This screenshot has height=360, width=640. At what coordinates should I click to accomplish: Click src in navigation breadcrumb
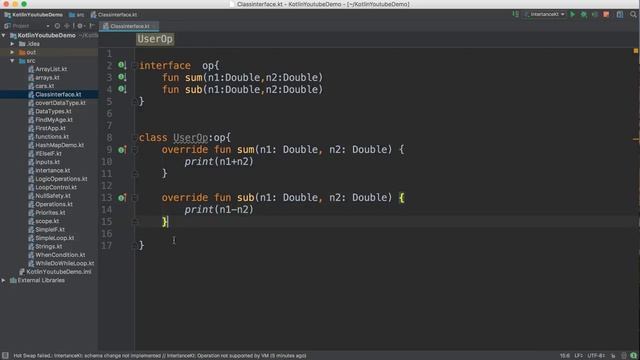point(77,15)
